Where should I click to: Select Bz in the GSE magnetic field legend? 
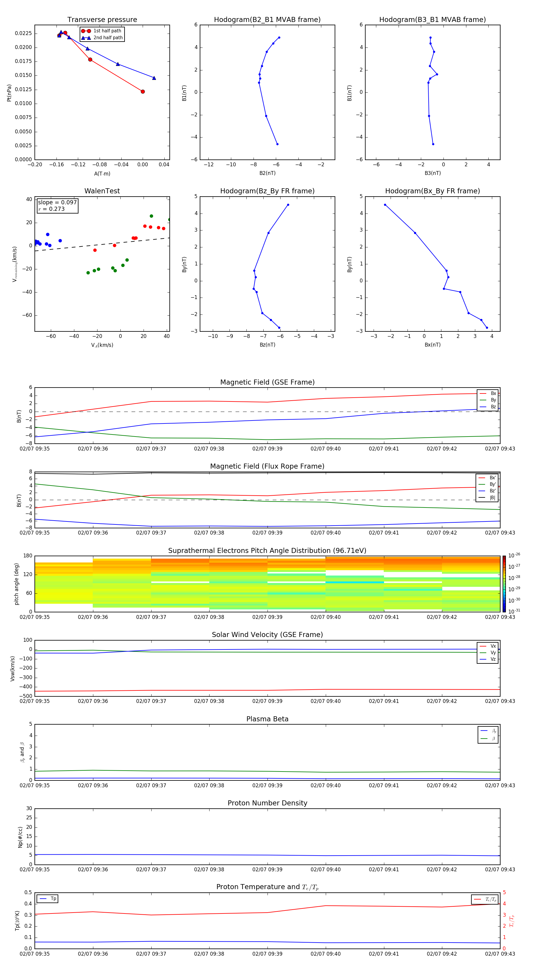tap(488, 407)
